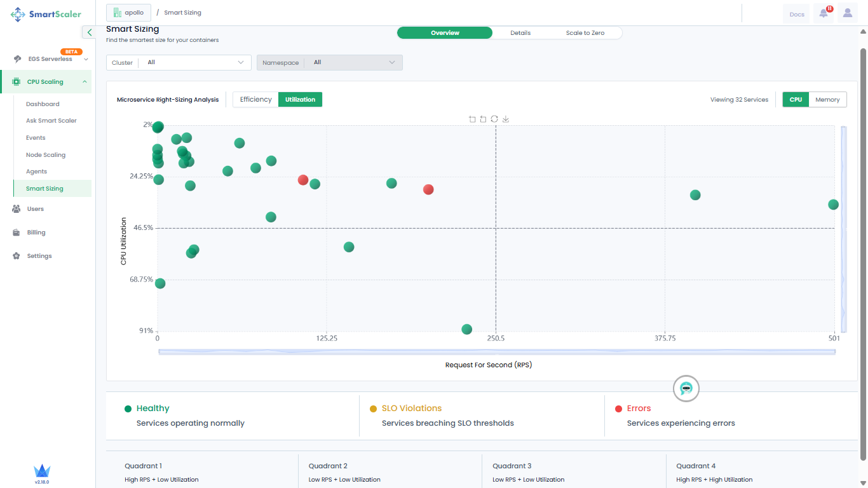This screenshot has width=868, height=488.
Task: Open the notifications bell
Action: 824,13
